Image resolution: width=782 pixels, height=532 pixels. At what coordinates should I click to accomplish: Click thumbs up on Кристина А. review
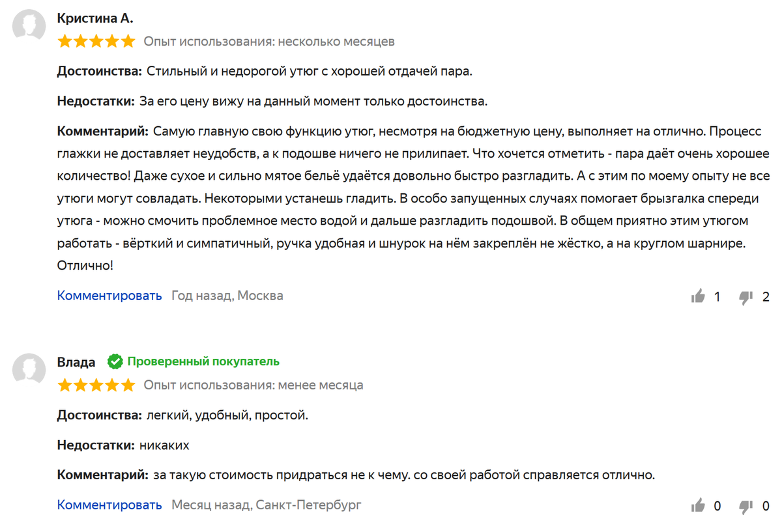(x=699, y=297)
